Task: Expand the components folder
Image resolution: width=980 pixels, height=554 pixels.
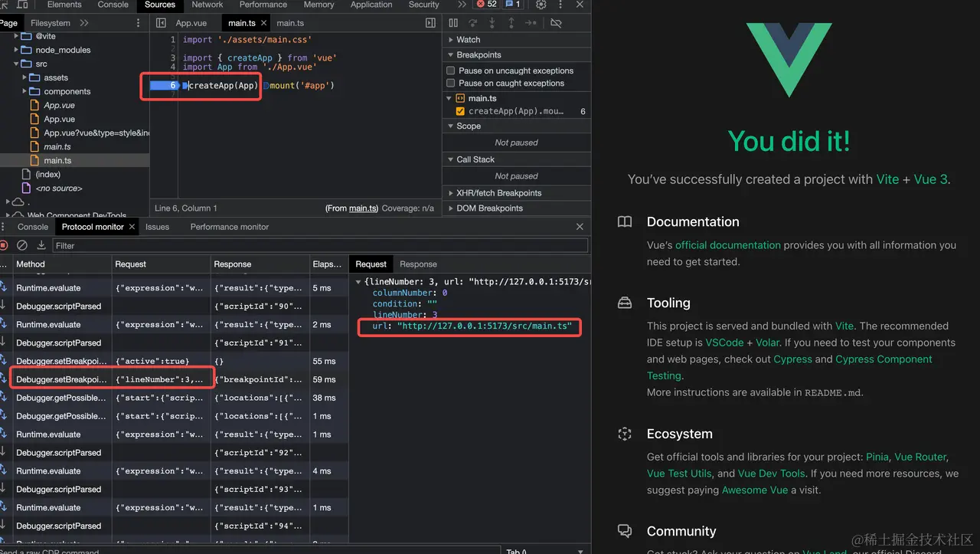Action: [x=25, y=91]
